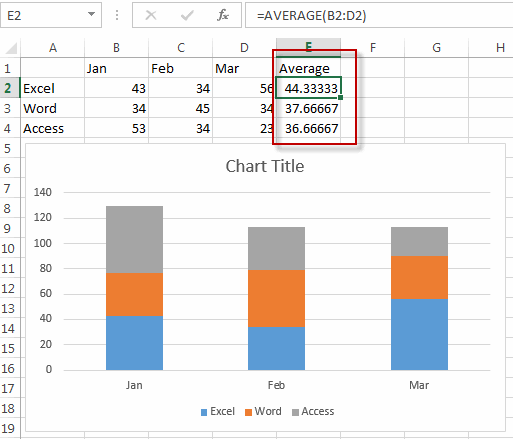This screenshot has height=439, width=513.
Task: Click the Average header cell
Action: point(308,68)
